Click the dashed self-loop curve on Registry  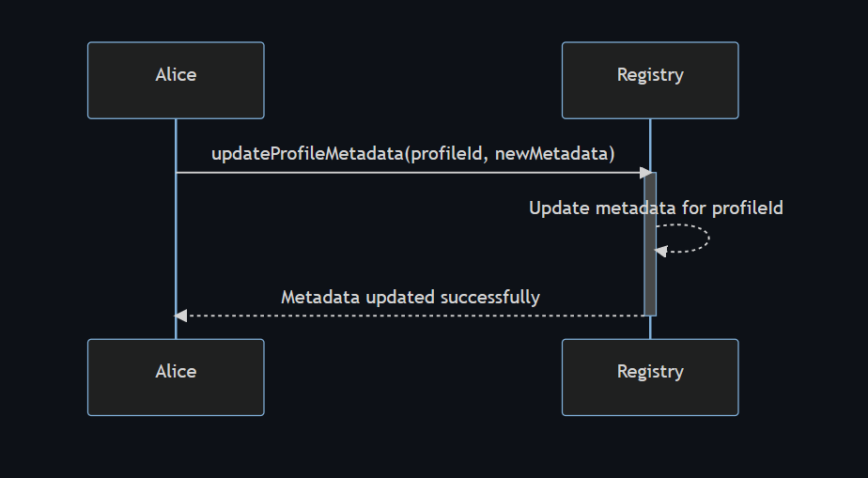pos(706,238)
